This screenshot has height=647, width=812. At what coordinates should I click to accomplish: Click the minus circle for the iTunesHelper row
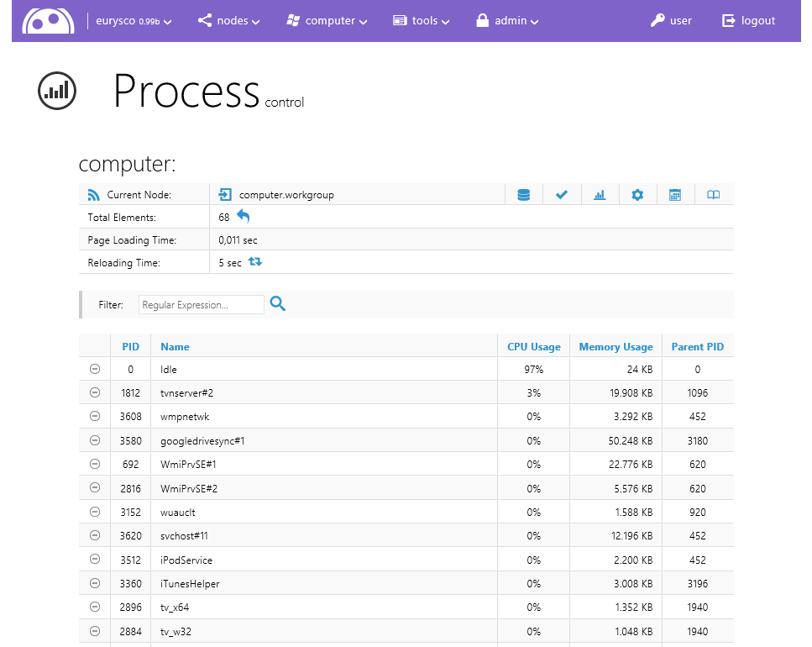point(95,583)
